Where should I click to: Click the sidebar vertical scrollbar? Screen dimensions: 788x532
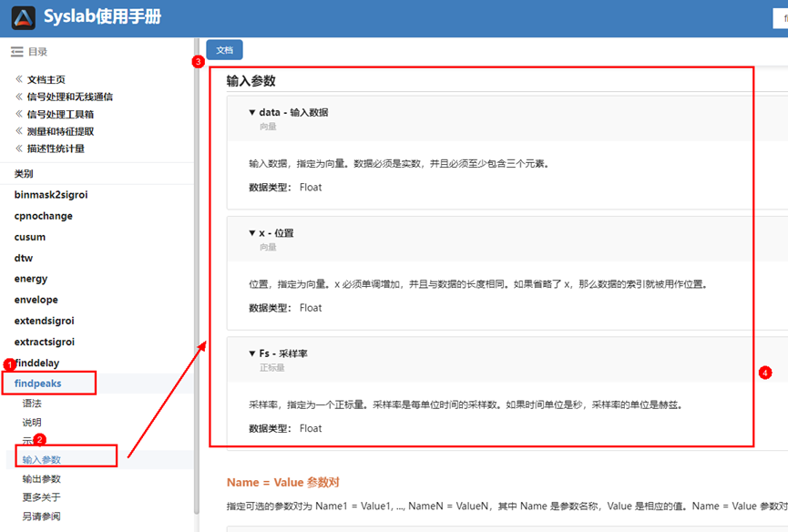197,275
